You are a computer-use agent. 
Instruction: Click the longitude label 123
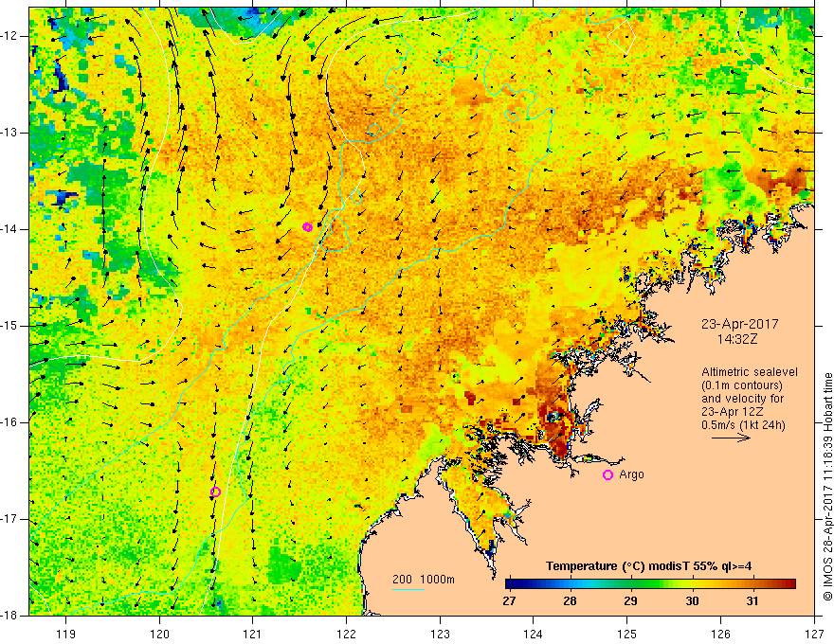(440, 634)
